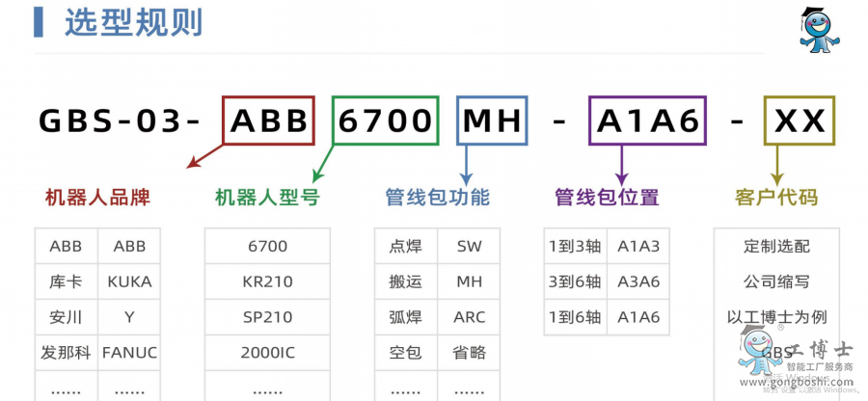The width and height of the screenshot is (868, 401).
Task: Click the 1到6轴 position cell
Action: coord(575,317)
